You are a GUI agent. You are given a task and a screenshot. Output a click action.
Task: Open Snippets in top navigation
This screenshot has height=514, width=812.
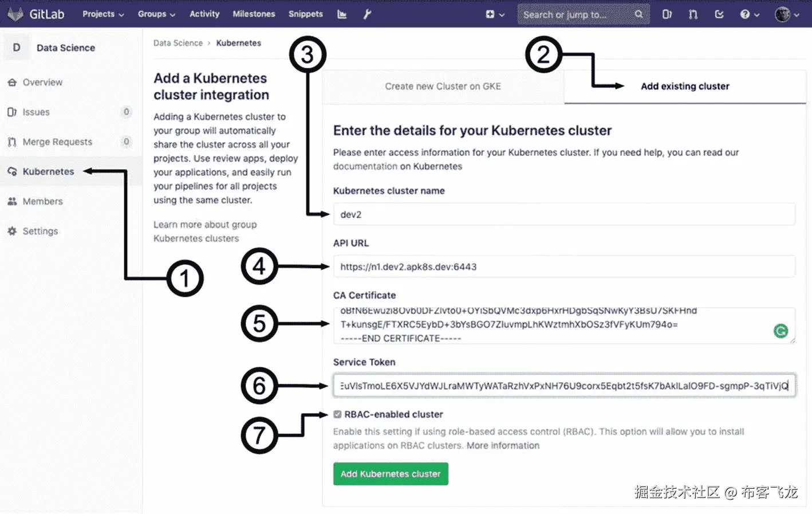(306, 14)
